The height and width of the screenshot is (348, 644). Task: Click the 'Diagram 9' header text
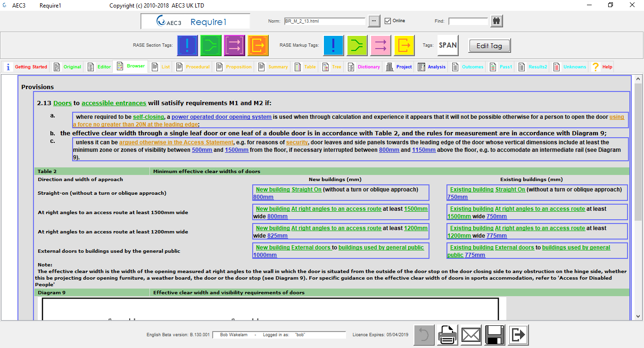point(51,292)
